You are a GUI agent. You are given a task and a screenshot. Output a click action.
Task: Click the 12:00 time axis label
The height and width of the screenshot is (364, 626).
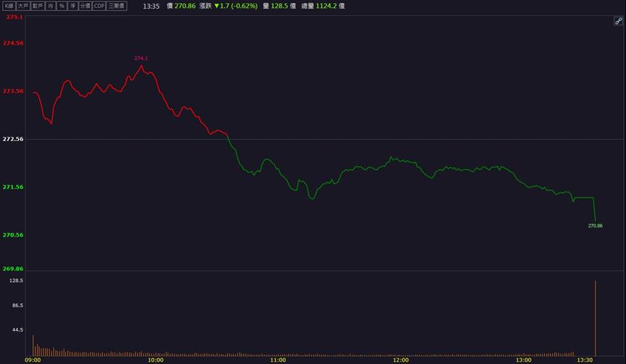coord(401,360)
